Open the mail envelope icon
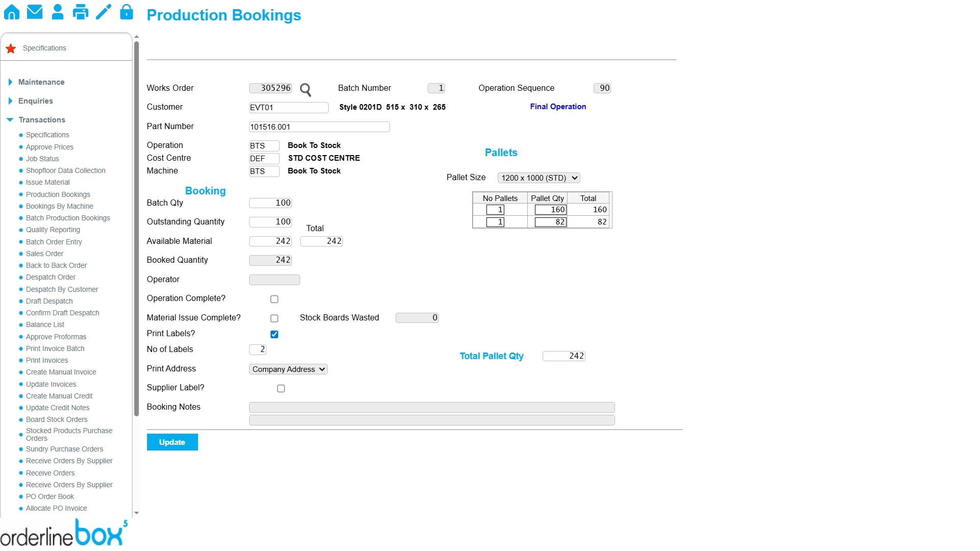The width and height of the screenshot is (980, 551). click(35, 12)
